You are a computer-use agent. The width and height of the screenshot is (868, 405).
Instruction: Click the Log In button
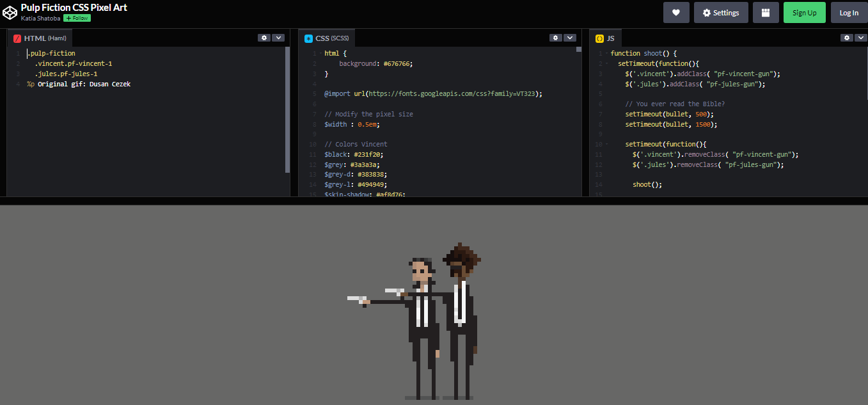pos(849,12)
